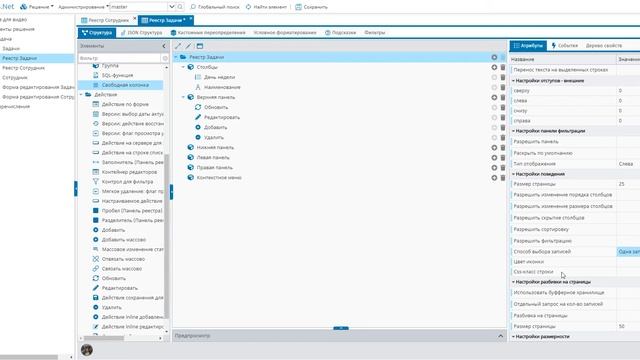Switch to События tab
Screen dimensions: 640x360
click(x=565, y=46)
